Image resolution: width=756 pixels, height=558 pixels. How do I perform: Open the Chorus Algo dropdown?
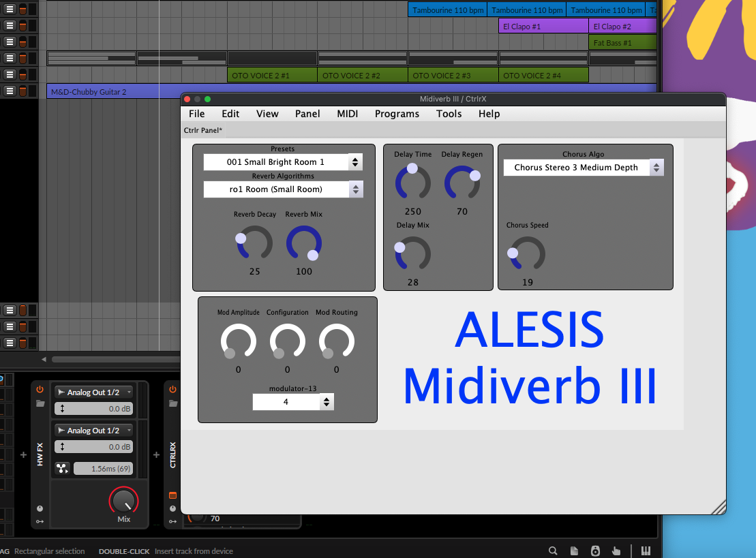pos(584,167)
